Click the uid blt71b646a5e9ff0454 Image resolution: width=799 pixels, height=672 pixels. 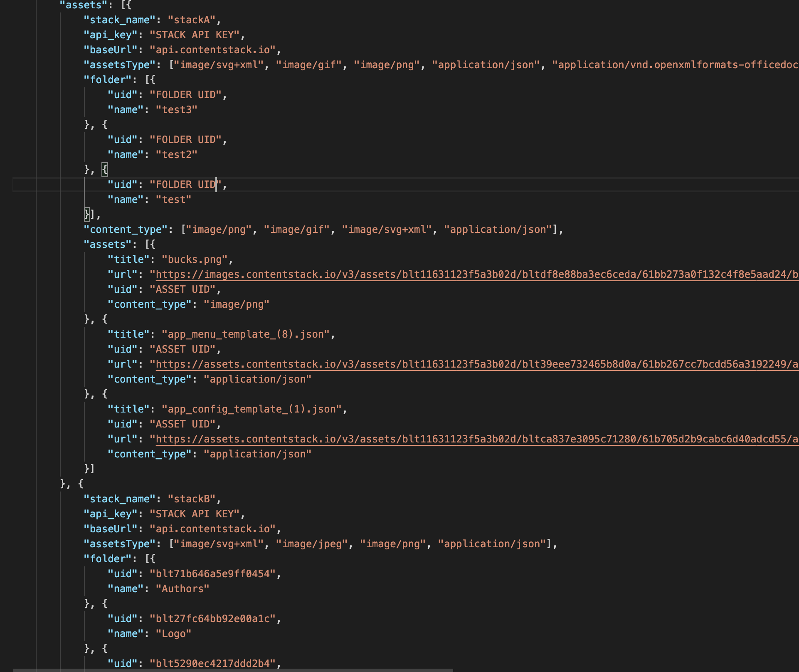(x=215, y=573)
